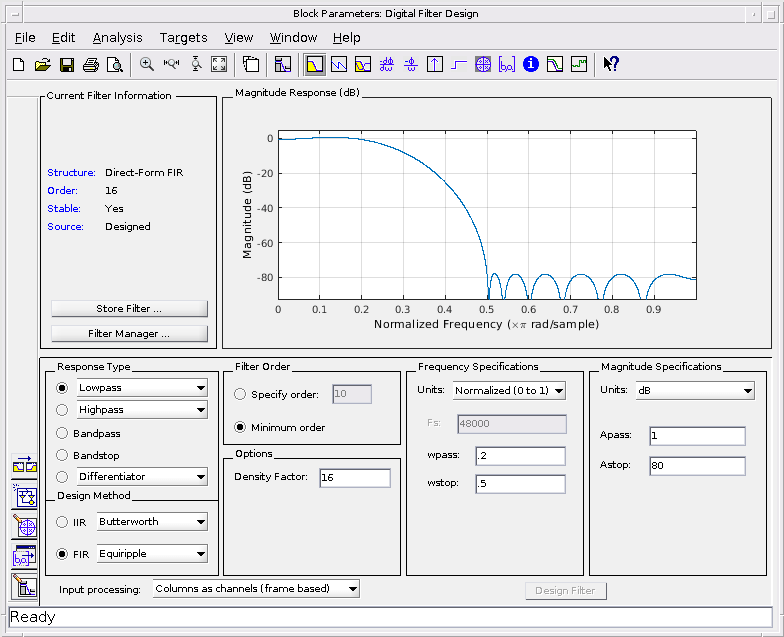Show the Magnitude Response plot

tap(314, 64)
